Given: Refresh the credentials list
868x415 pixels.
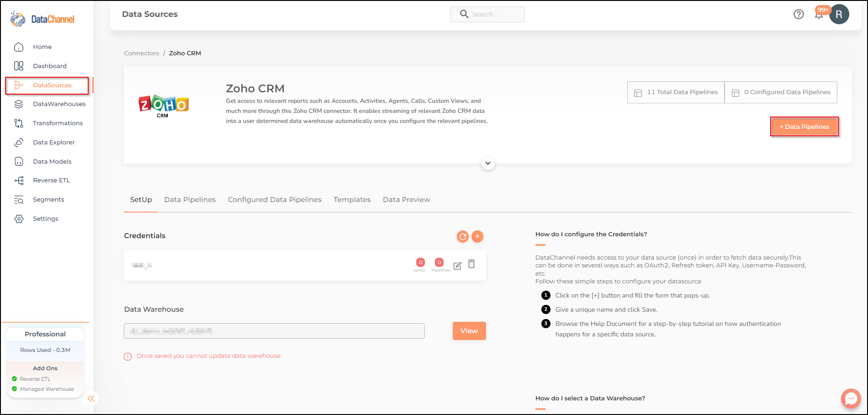Looking at the screenshot, I should (463, 236).
